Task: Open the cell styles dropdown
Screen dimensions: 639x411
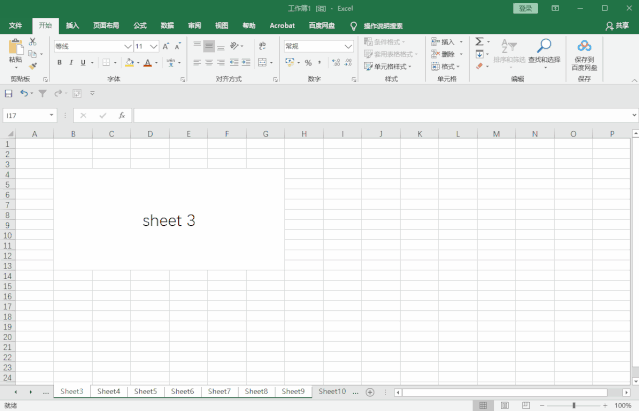Action: [388, 66]
